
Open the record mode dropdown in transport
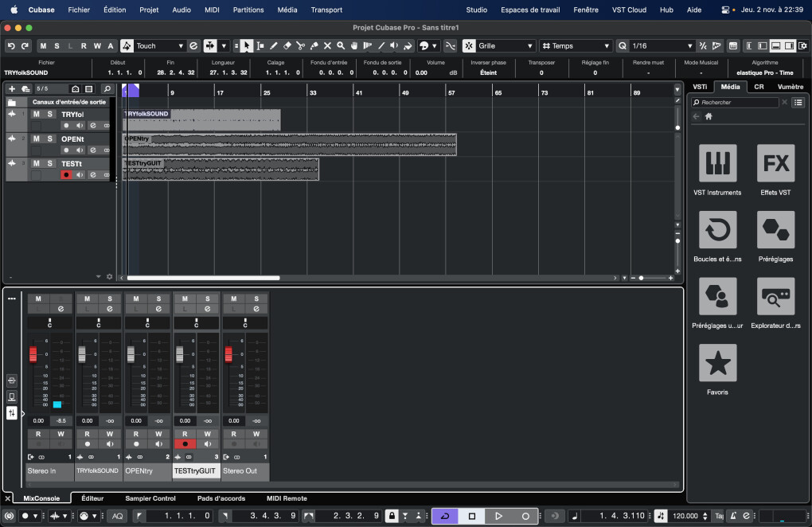[36, 516]
